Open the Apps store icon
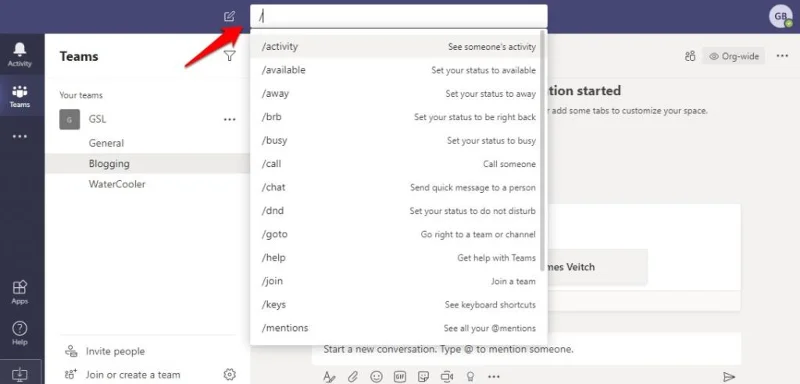This screenshot has width=800, height=384. (19, 292)
